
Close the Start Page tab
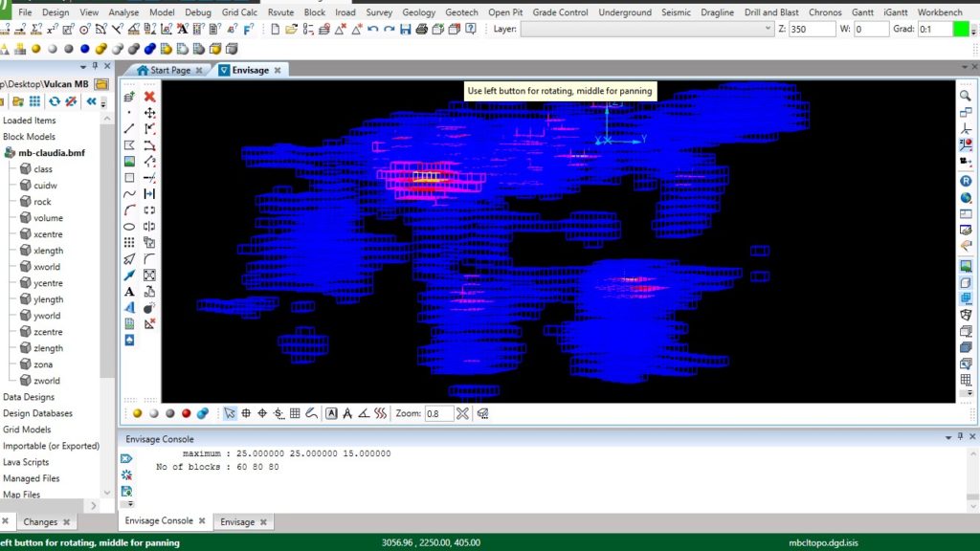click(x=199, y=71)
